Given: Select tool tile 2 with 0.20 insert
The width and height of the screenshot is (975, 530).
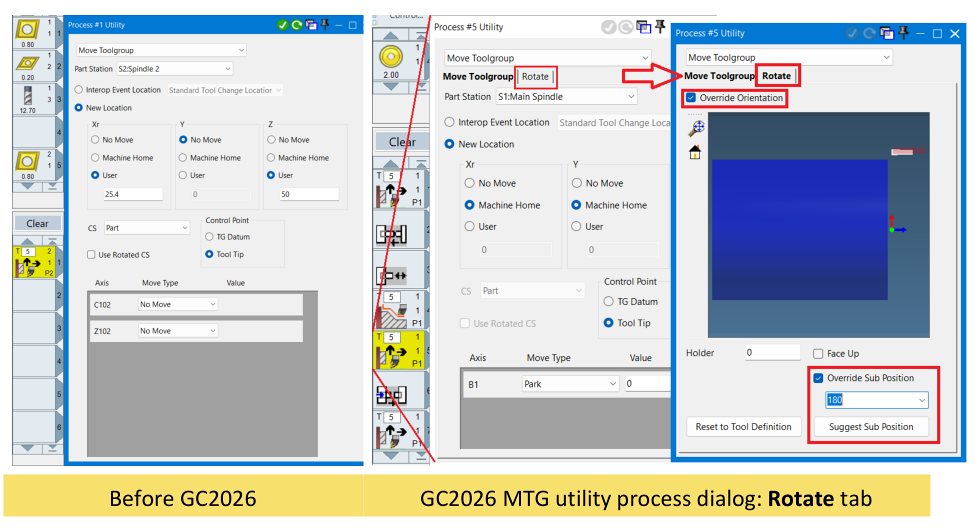Looking at the screenshot, I should [35, 67].
